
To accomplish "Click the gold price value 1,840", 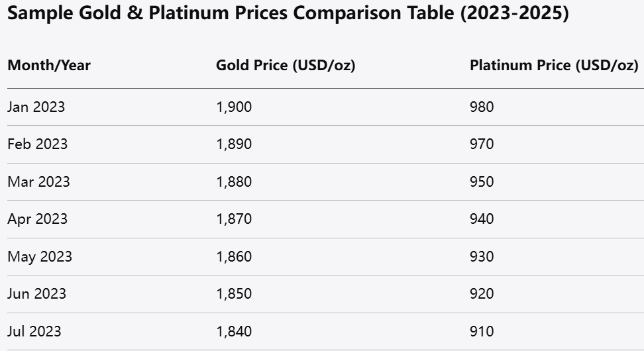I will pos(234,331).
